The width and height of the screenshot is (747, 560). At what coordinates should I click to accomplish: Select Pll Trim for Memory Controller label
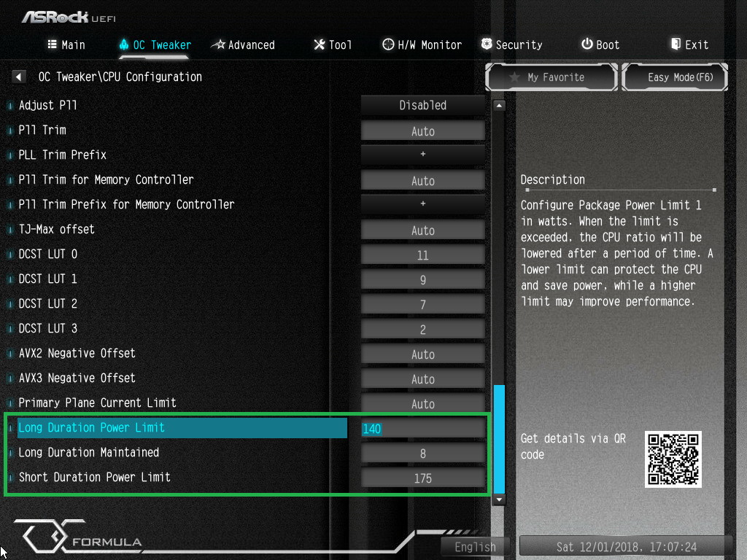click(x=106, y=179)
